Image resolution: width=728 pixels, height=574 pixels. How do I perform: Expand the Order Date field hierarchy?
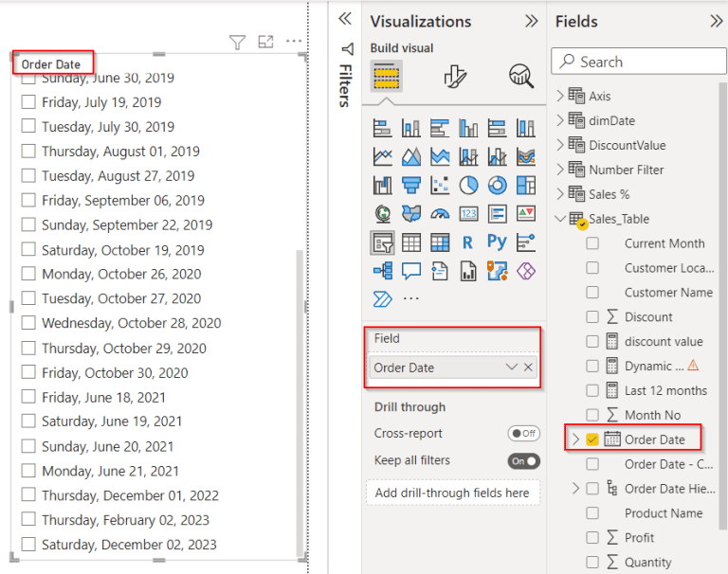(x=575, y=439)
